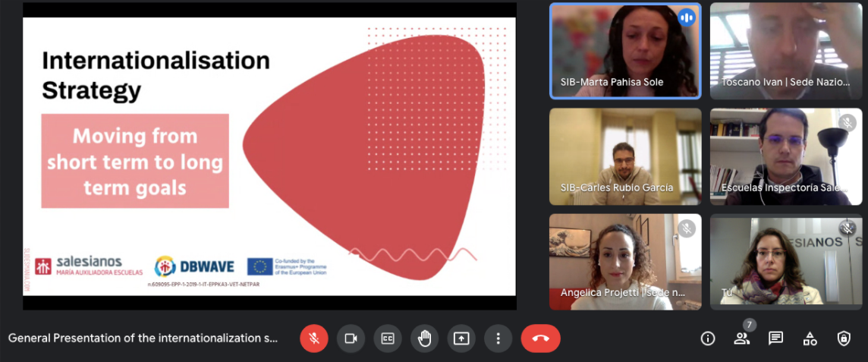Show the participants list with 7 people
868x362 pixels.
[x=741, y=338]
